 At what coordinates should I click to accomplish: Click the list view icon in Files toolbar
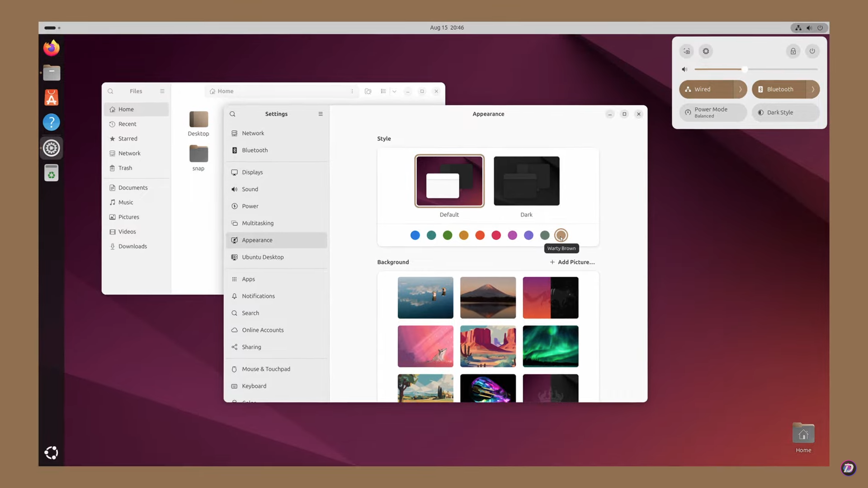pos(382,91)
